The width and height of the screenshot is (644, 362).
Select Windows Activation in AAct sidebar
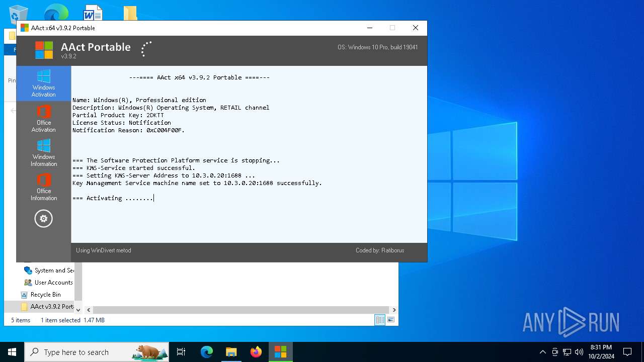[44, 83]
